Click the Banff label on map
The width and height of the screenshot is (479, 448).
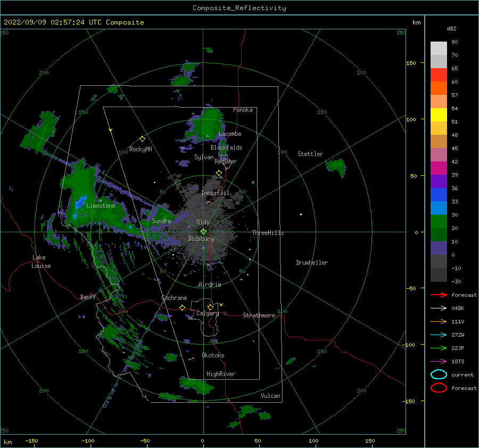(x=88, y=297)
